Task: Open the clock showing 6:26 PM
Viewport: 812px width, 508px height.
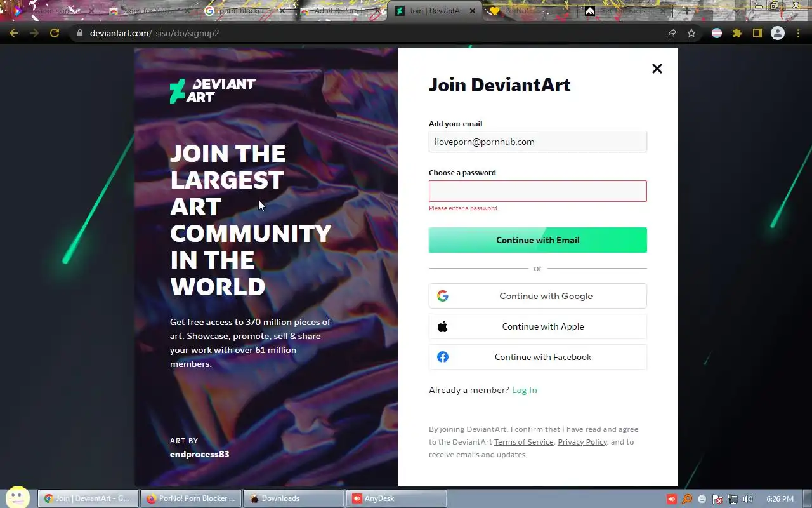Action: (780, 499)
